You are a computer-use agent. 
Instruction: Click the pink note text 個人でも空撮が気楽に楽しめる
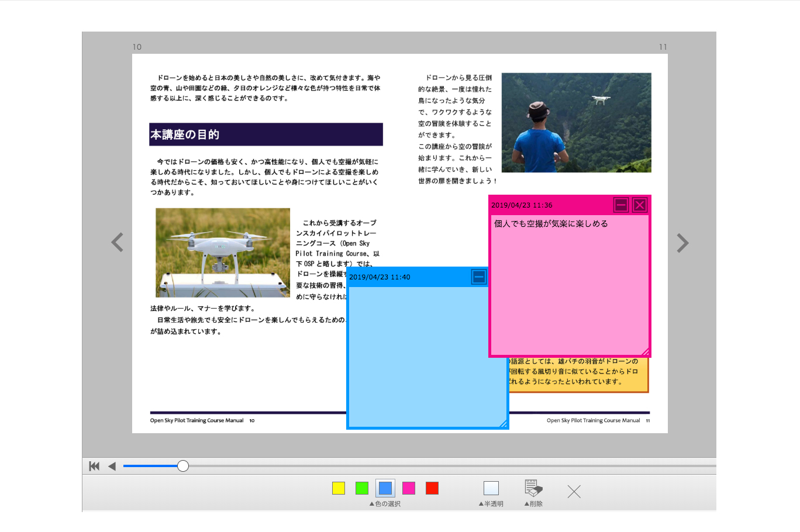coord(551,224)
